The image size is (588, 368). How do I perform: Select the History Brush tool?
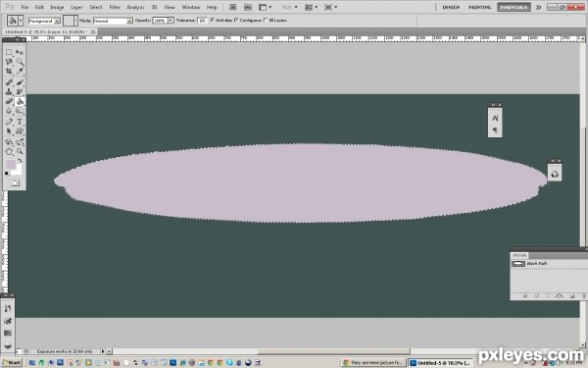click(20, 91)
